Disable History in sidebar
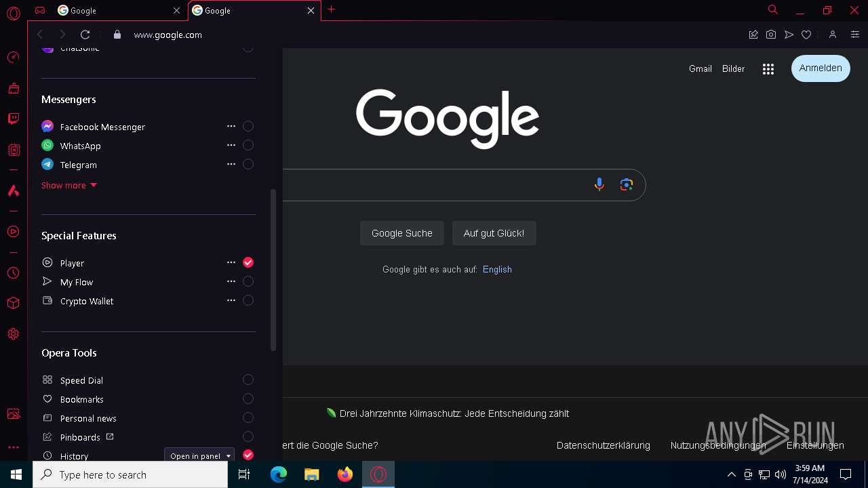Screen dimensions: 868x488 pos(248,455)
